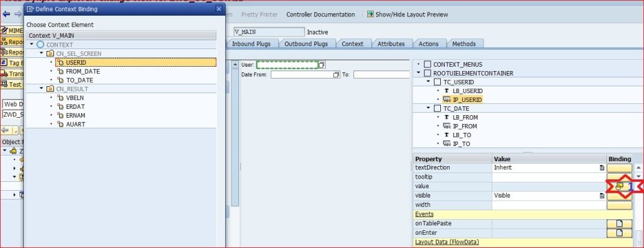
Task: Choose FROM_DATE attribute in context tree
Action: click(x=82, y=72)
